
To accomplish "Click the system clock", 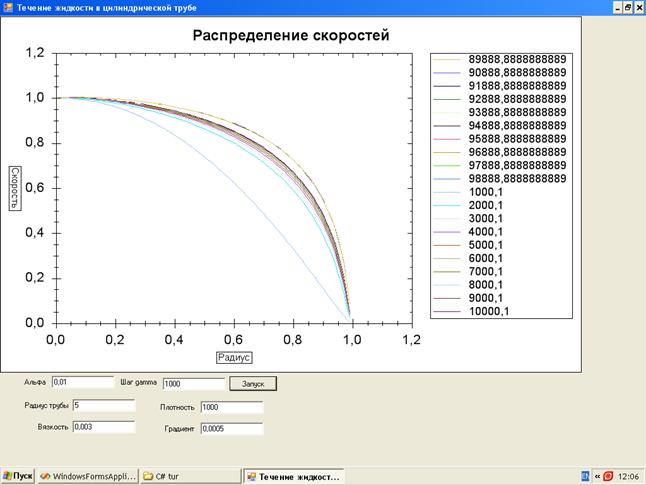I will coord(630,476).
